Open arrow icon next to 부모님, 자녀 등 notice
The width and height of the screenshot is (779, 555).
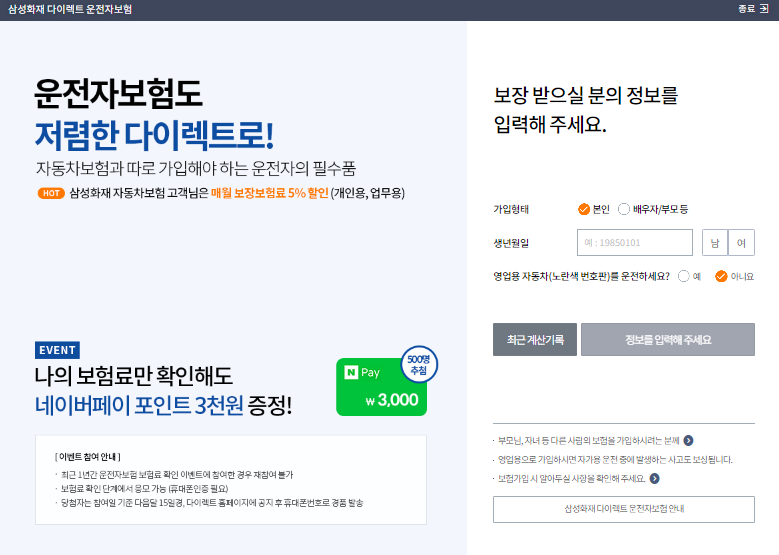pyautogui.click(x=688, y=440)
